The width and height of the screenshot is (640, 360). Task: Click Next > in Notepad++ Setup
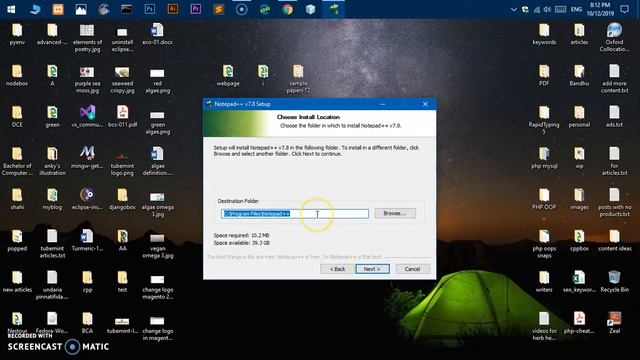[372, 269]
